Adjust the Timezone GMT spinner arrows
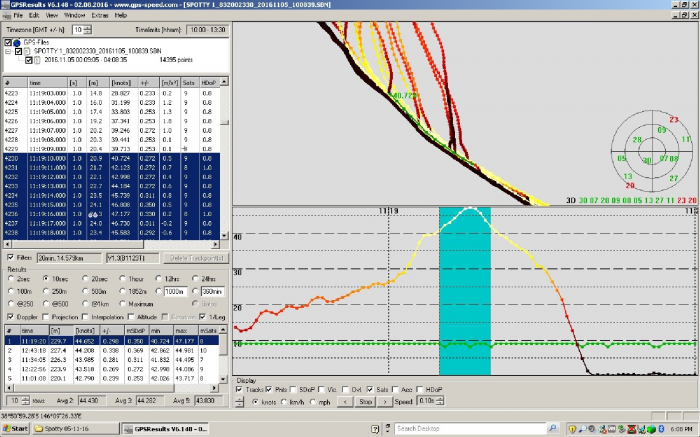 click(x=87, y=30)
